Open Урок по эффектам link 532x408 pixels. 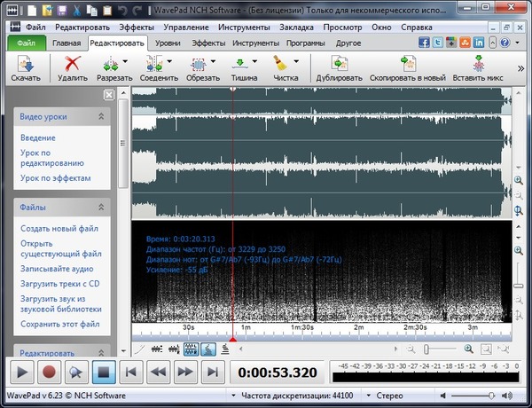click(x=56, y=178)
